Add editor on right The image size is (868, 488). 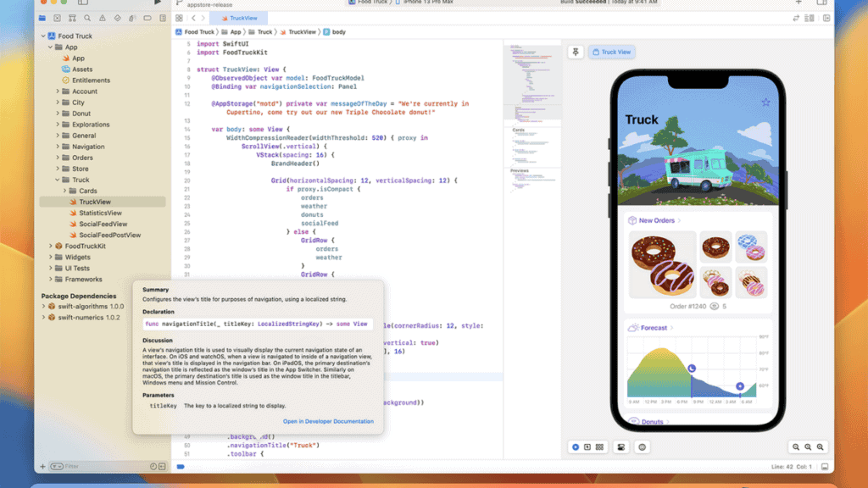826,19
